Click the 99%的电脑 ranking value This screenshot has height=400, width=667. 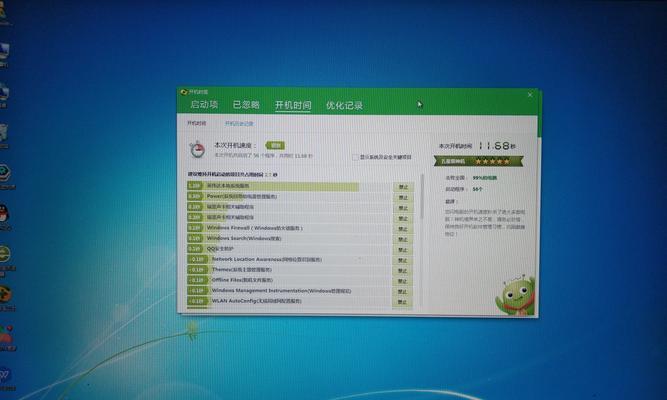[485, 178]
